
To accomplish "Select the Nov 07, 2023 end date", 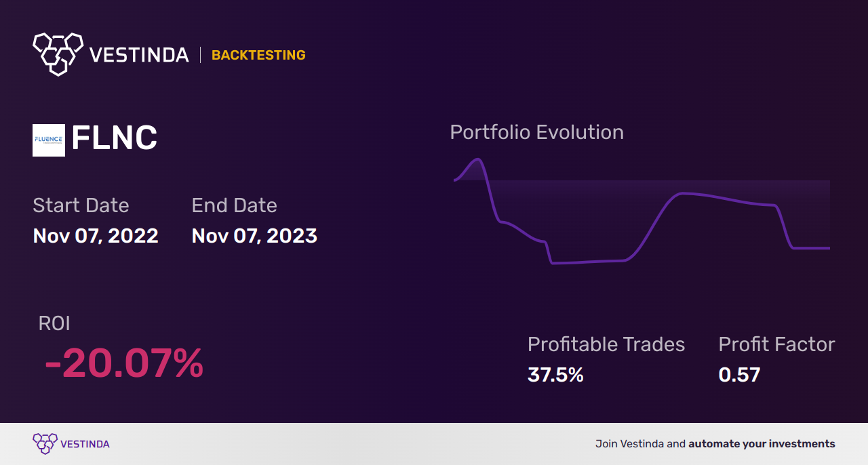I will pos(254,236).
